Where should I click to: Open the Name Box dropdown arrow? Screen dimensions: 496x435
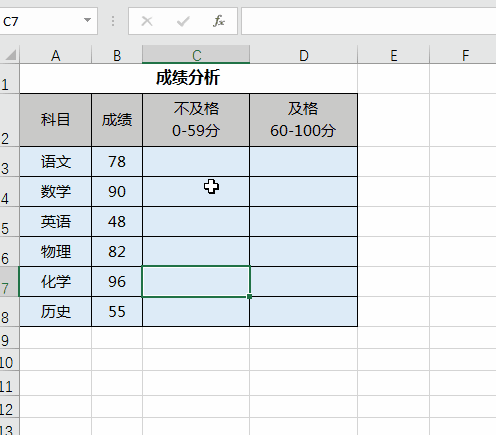87,20
